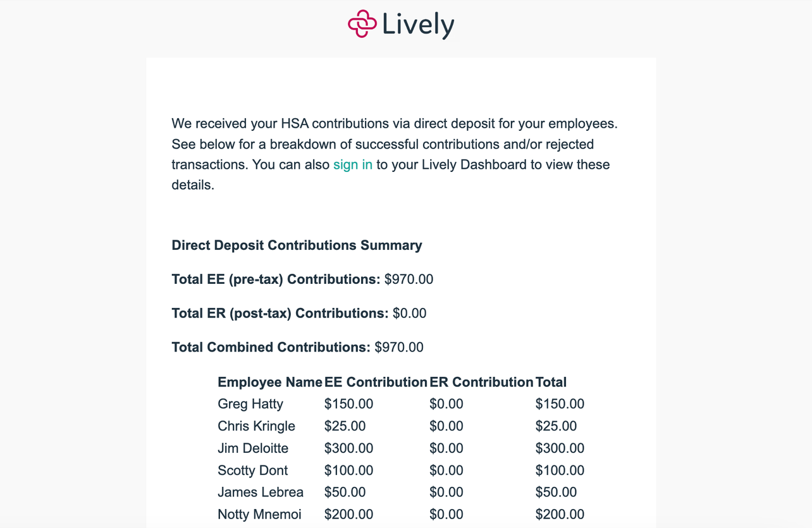Viewport: 812px width, 528px height.
Task: Select the Chris Kringle row name
Action: point(256,426)
